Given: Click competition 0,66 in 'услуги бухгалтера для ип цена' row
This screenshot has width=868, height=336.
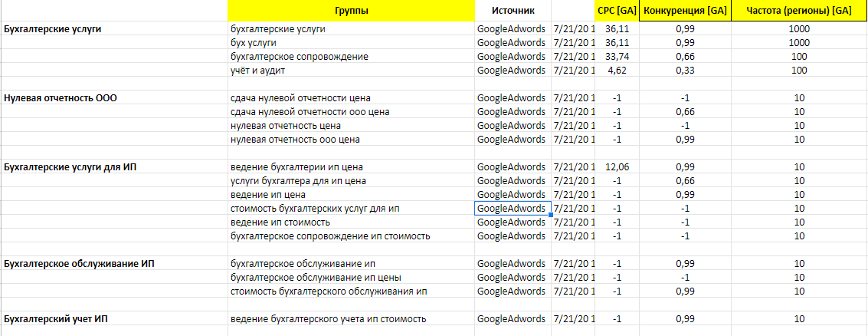Looking at the screenshot, I should [x=686, y=181].
